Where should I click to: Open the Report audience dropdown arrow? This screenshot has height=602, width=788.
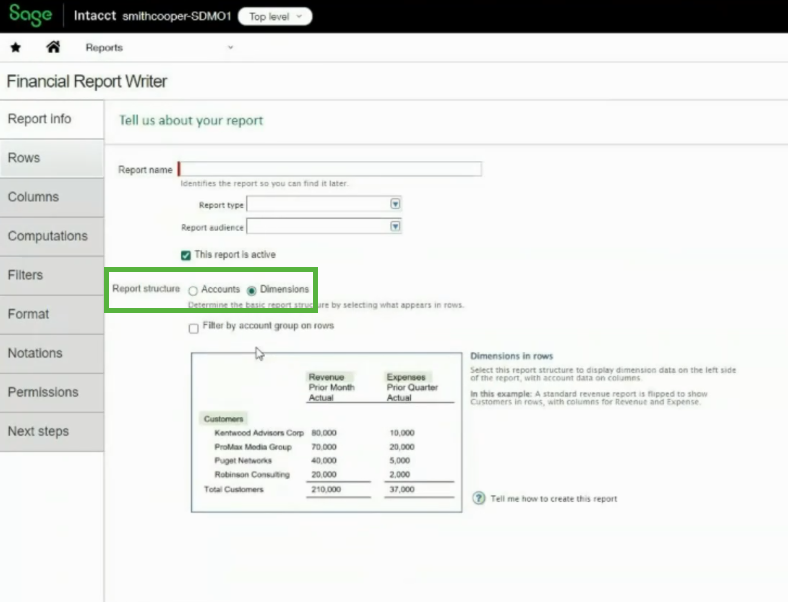tap(395, 227)
